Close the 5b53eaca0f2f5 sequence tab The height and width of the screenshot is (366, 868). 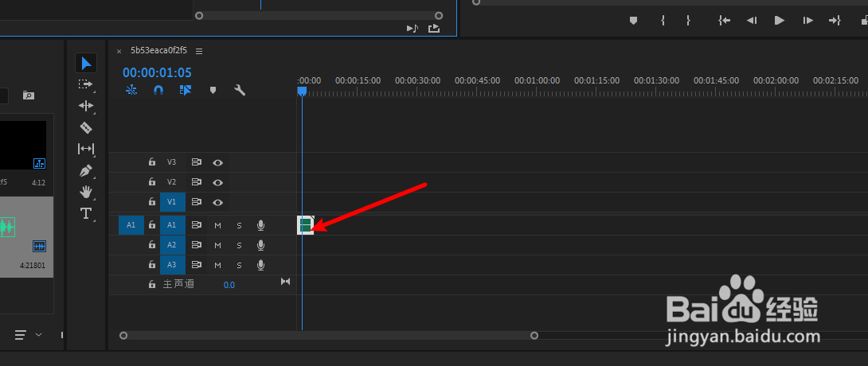(119, 51)
